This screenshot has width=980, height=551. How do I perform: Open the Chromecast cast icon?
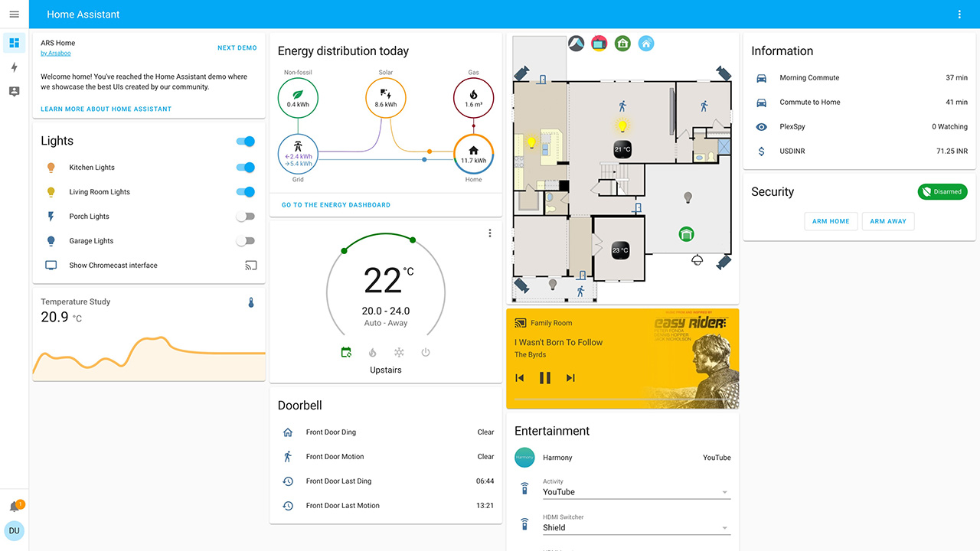[x=250, y=265]
